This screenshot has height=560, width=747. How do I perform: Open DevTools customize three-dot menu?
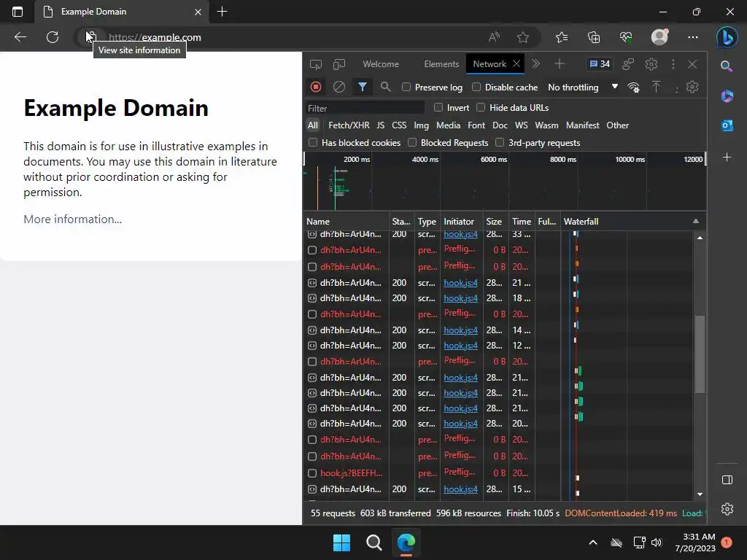pyautogui.click(x=673, y=64)
